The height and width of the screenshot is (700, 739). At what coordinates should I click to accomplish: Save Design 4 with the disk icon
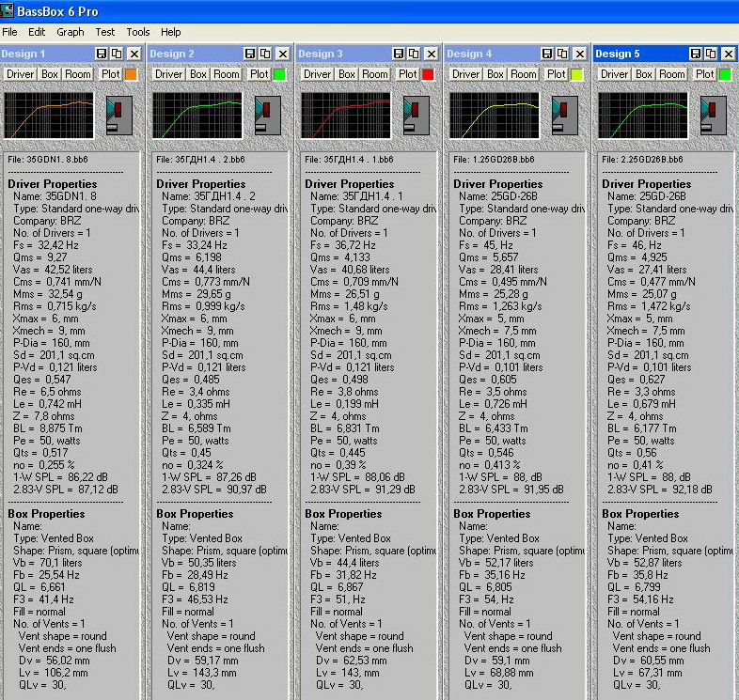click(546, 54)
